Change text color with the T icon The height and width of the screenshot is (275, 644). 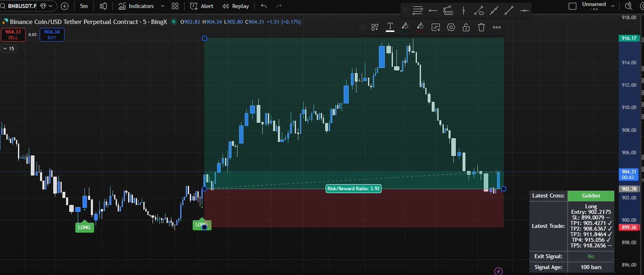[x=390, y=27]
